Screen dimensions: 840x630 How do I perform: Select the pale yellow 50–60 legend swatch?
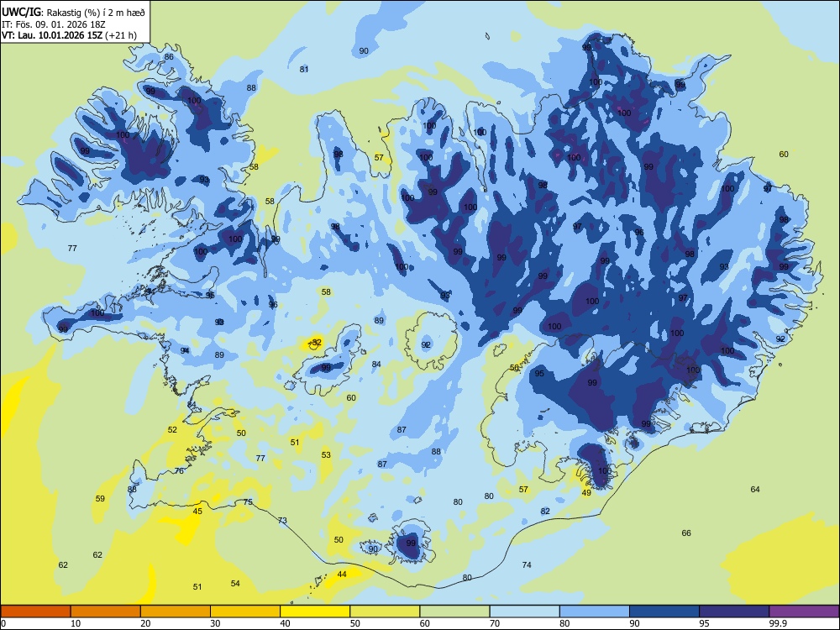click(385, 612)
